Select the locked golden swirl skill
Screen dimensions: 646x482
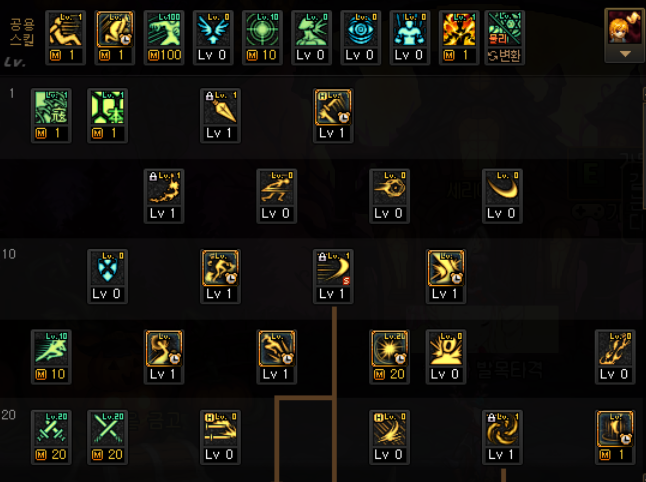coord(502,437)
